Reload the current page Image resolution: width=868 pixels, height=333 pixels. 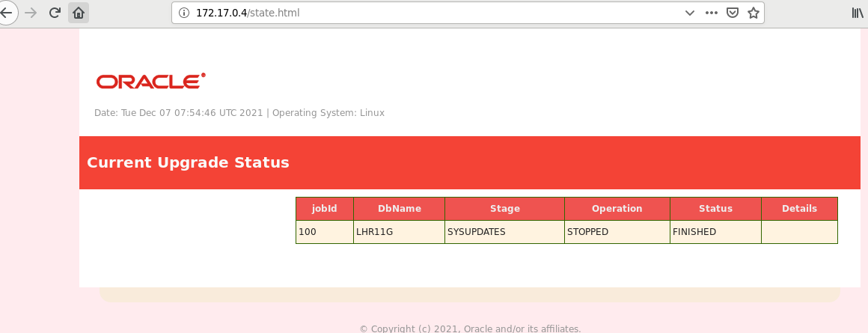pos(54,13)
